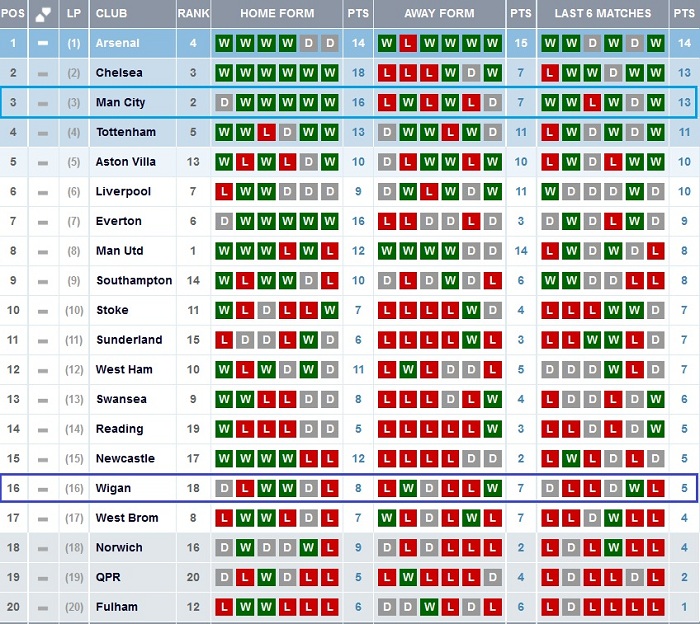Select the Wigan club name

coord(113,489)
